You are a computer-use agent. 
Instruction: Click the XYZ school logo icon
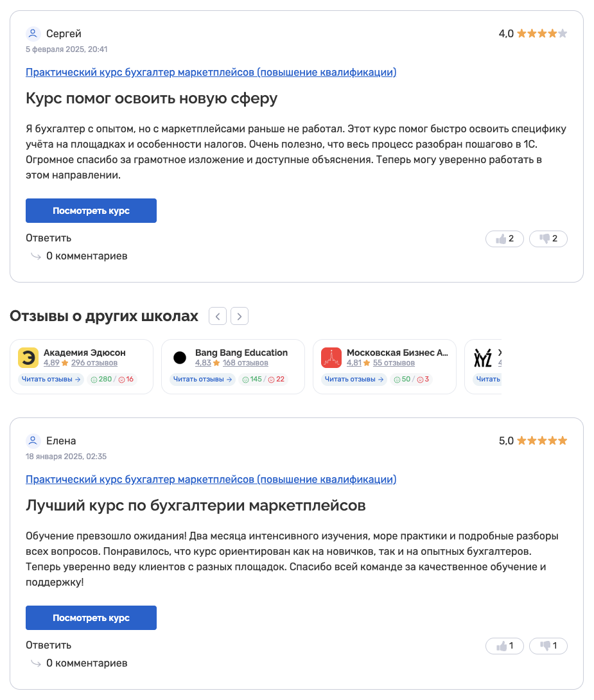point(482,358)
